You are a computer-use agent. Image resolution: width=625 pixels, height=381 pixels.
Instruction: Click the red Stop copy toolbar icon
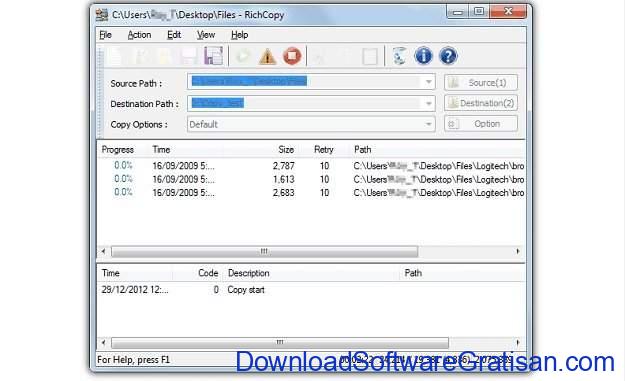[292, 56]
